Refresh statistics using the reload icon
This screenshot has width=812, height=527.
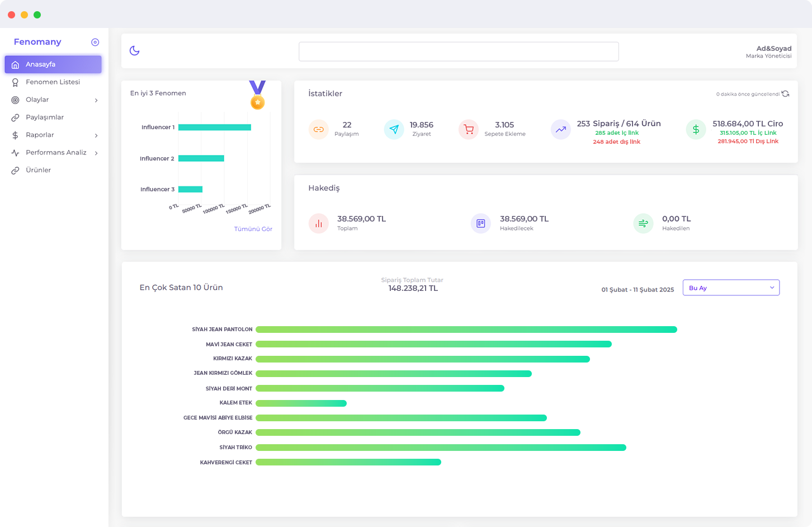785,94
